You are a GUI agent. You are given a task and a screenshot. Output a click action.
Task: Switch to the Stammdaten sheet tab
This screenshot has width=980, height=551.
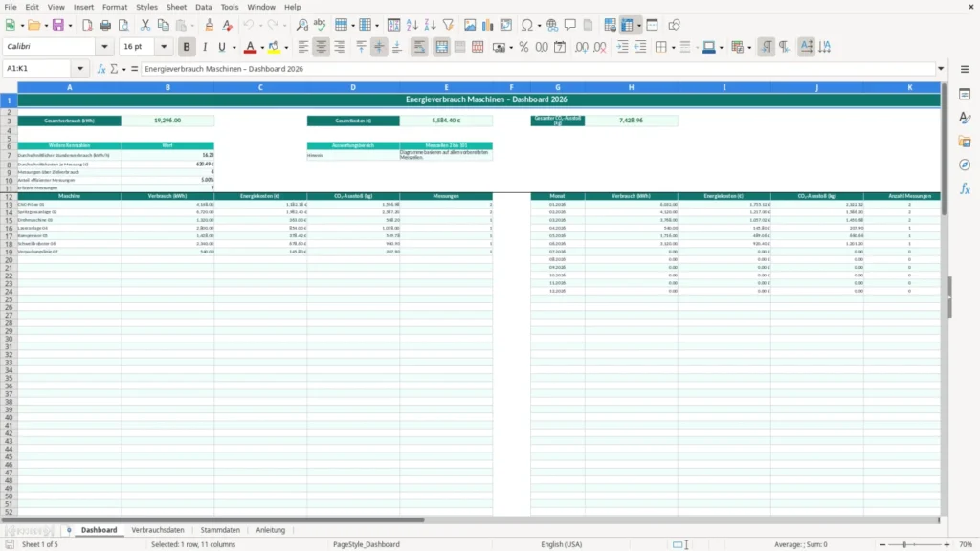(x=220, y=530)
